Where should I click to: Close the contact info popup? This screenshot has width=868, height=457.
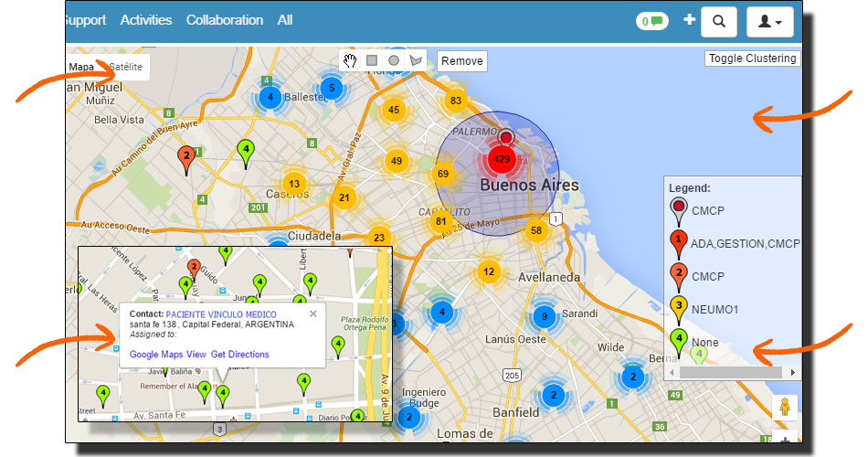(x=313, y=314)
